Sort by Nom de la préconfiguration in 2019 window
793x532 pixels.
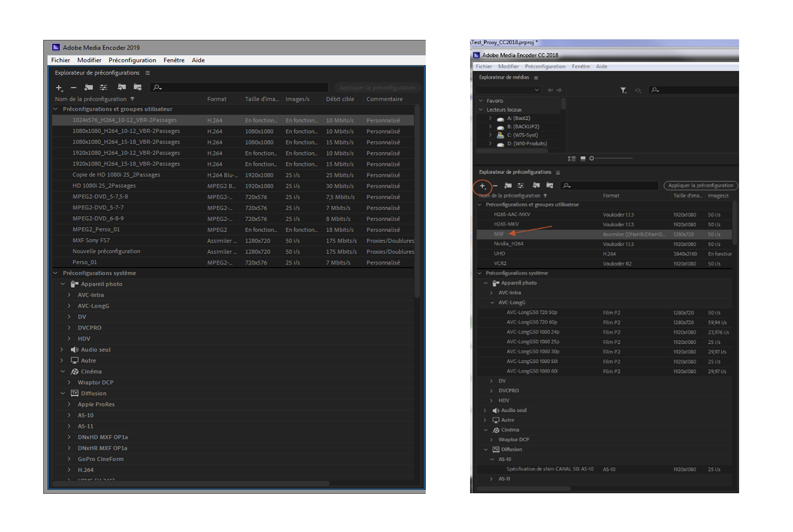pyautogui.click(x=90, y=99)
